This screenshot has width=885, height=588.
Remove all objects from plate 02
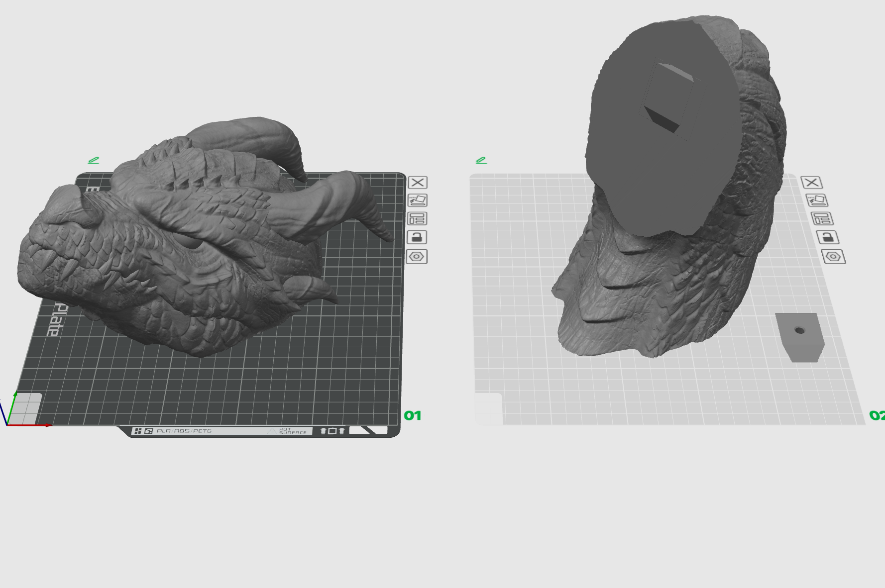(x=811, y=183)
